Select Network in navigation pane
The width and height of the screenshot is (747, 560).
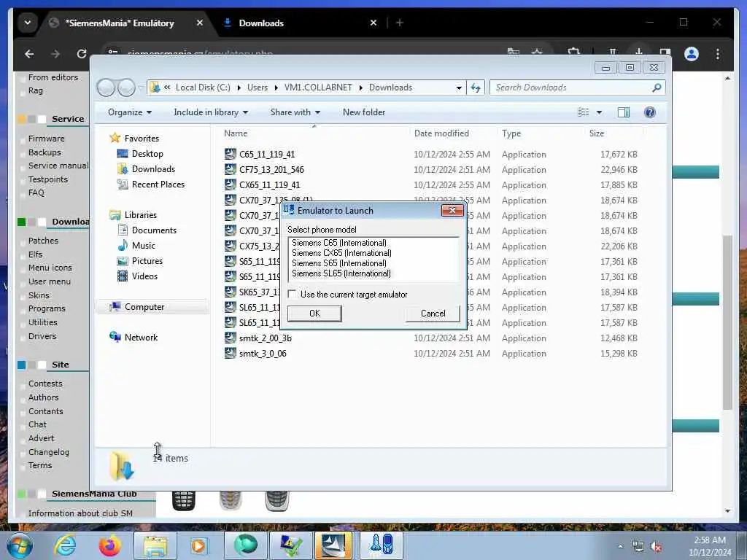pos(141,338)
